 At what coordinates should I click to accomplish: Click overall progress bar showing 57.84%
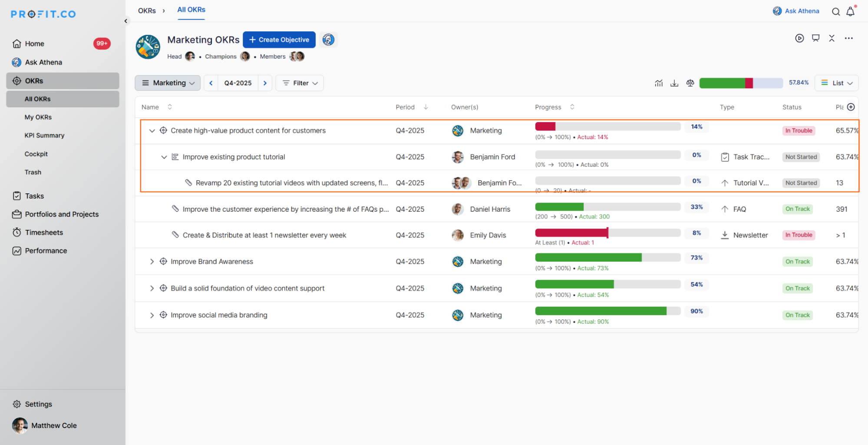tap(741, 83)
